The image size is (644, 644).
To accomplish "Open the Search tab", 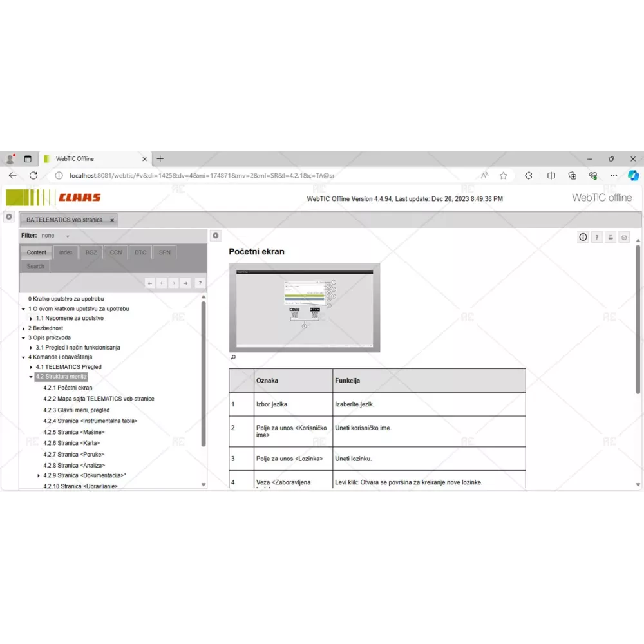I will 35,266.
